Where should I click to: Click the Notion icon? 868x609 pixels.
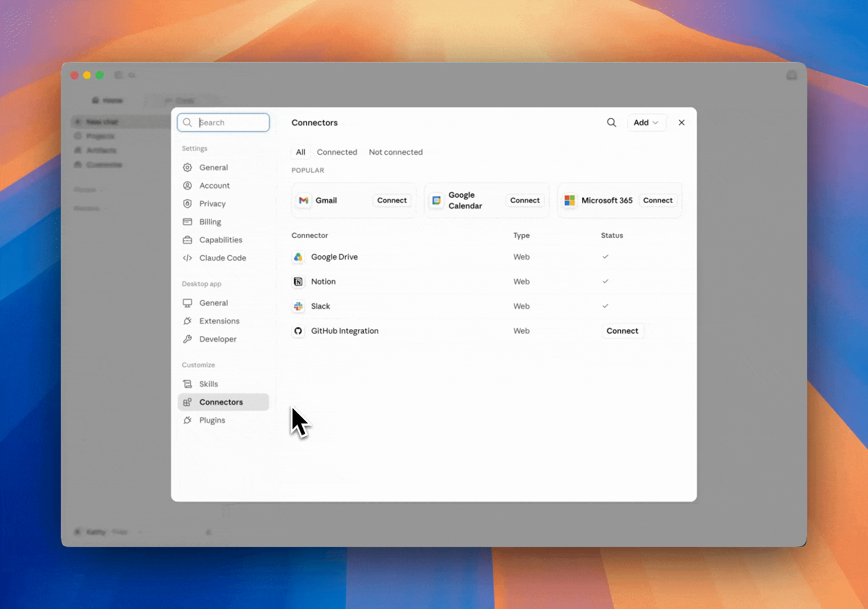click(298, 282)
